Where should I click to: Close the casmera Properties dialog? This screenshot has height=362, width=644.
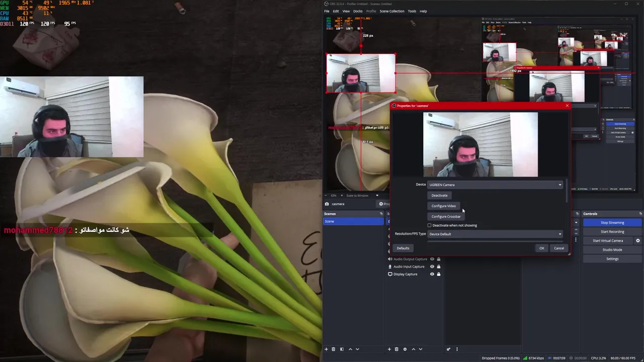point(567,106)
